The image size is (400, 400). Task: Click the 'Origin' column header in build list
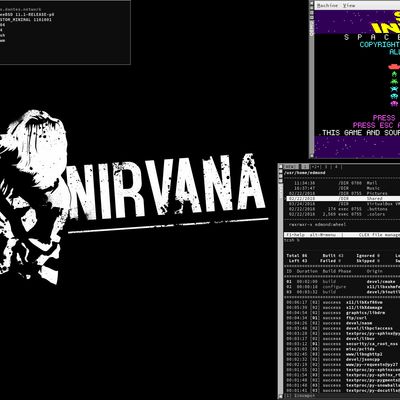(374, 271)
